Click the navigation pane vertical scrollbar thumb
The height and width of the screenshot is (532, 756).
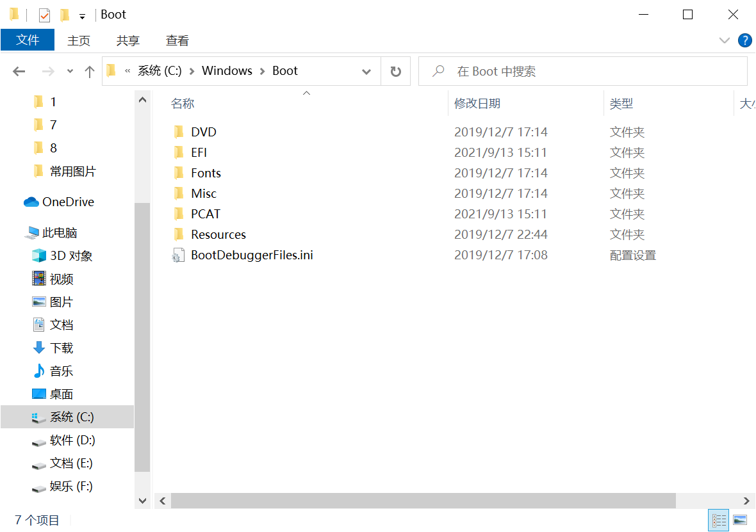pos(142,337)
